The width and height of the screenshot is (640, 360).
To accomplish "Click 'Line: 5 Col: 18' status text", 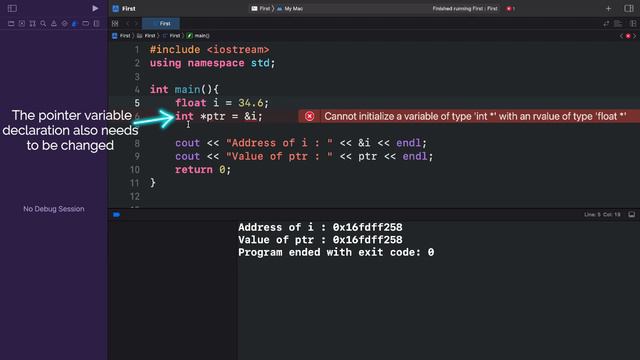I will tap(602, 215).
